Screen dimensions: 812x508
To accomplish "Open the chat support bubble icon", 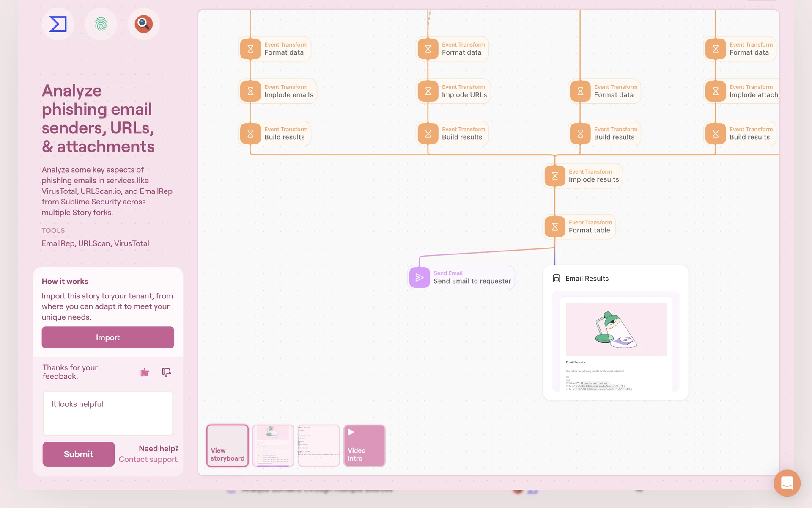I will [x=787, y=483].
